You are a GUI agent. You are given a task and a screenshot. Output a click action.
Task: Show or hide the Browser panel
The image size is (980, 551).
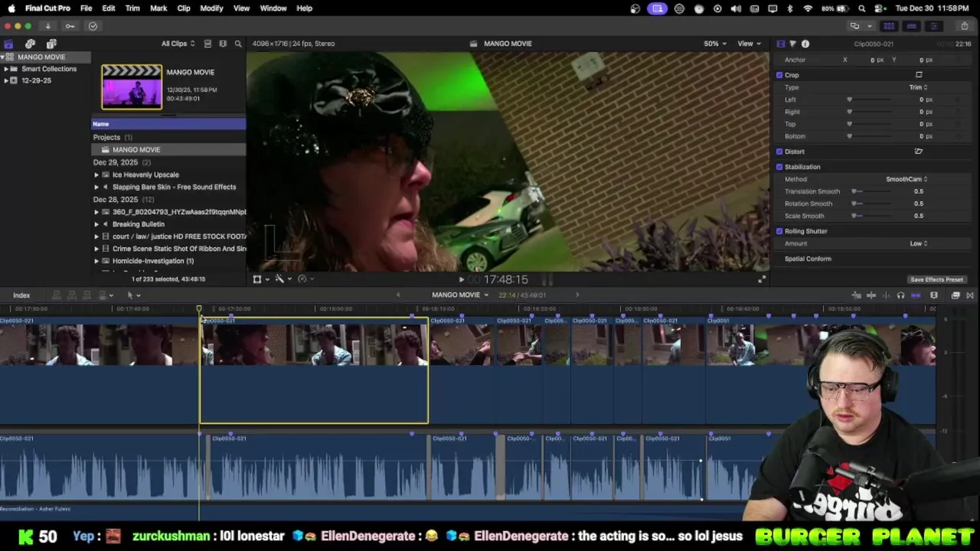tap(889, 26)
